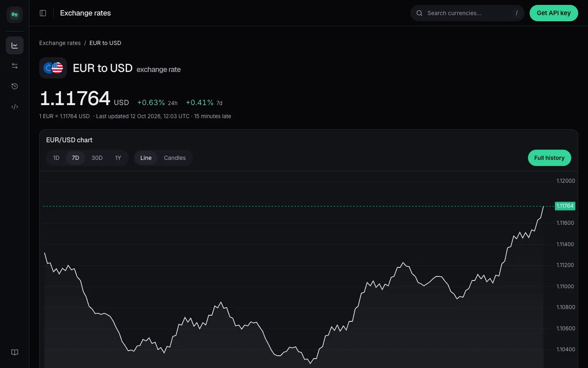The image size is (588, 368).
Task: Open the history clock sidebar icon
Action: click(15, 86)
